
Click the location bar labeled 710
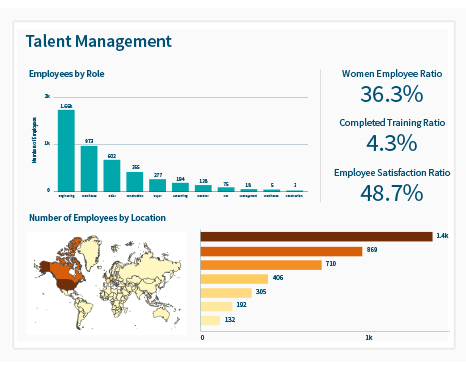click(x=261, y=265)
